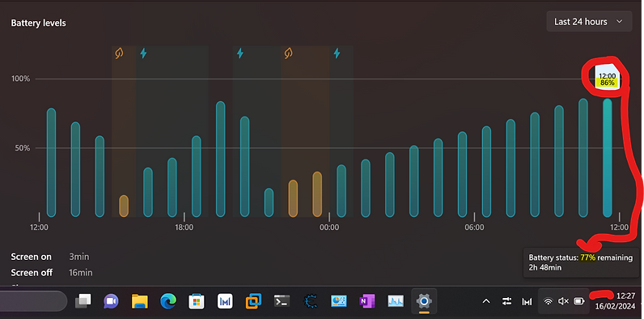Click the Screen on label
Screen dimensions: 644x319
[32, 257]
